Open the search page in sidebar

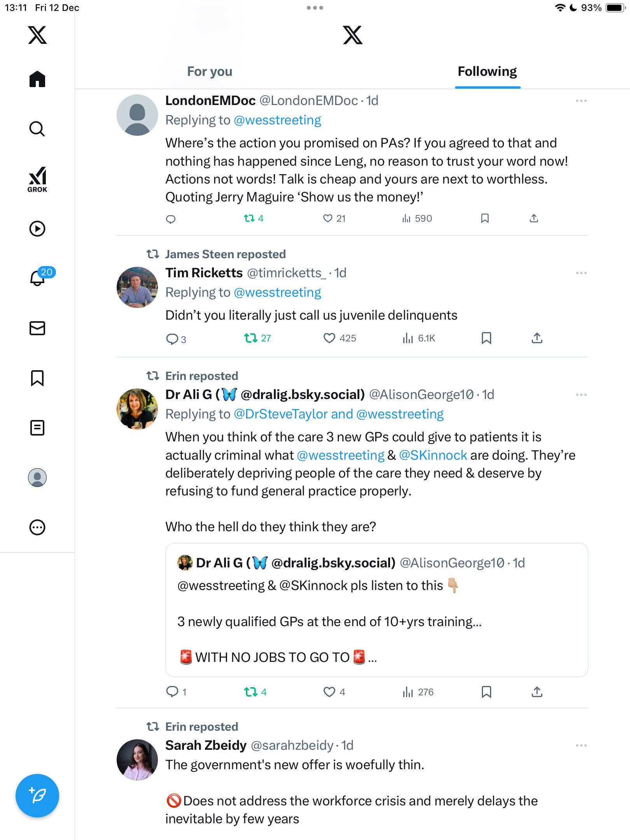37,129
